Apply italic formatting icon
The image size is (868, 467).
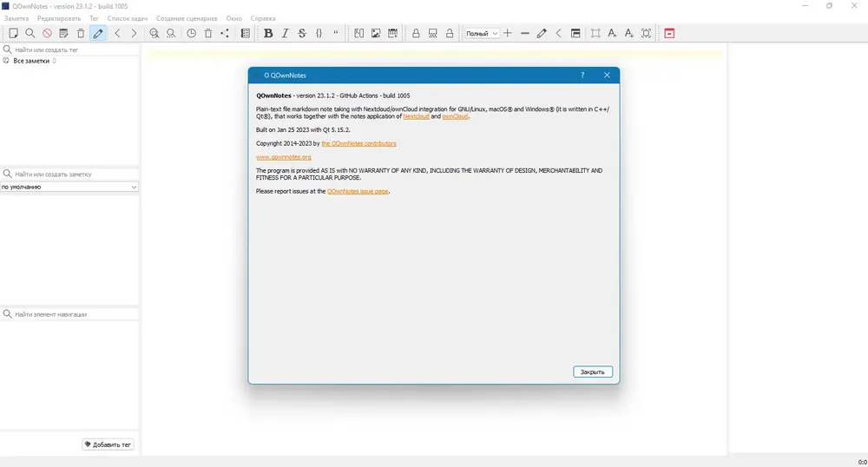[285, 33]
